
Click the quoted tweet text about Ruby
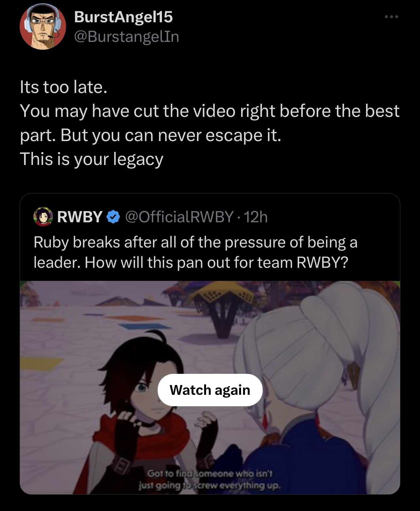pyautogui.click(x=196, y=252)
